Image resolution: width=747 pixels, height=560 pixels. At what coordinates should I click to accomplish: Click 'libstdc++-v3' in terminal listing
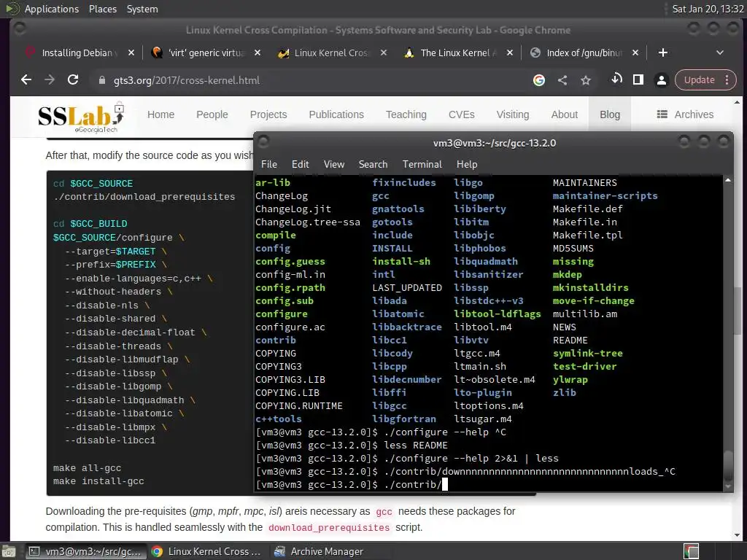coord(488,300)
